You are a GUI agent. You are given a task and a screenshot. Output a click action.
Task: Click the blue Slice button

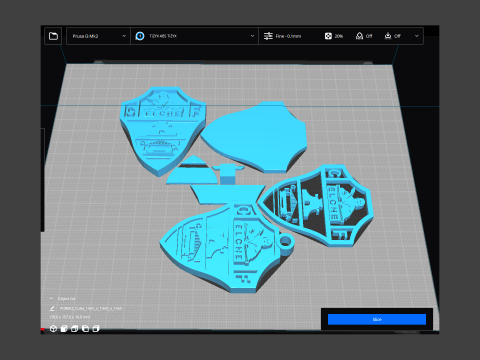[x=377, y=319]
